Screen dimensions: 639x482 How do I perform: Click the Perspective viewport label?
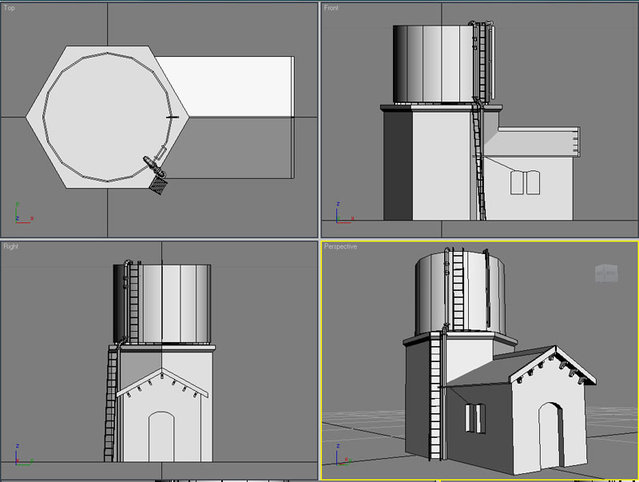(340, 246)
